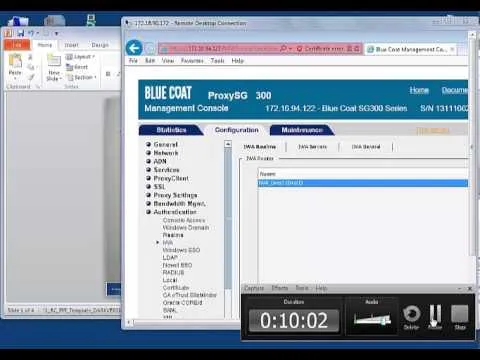
Task: Open the recorder Capture menu
Action: (254, 288)
